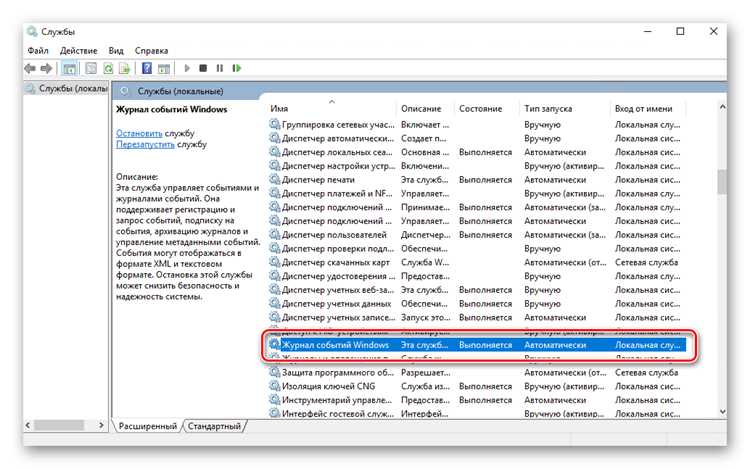Open the Справка menu
Viewport: 750px width, 469px height.
pyautogui.click(x=151, y=51)
